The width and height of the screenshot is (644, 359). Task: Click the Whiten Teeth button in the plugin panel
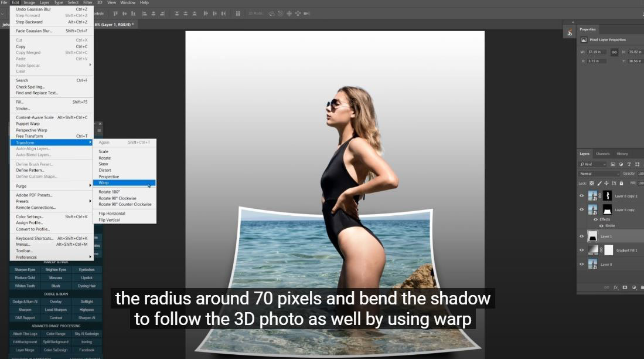[x=25, y=286]
